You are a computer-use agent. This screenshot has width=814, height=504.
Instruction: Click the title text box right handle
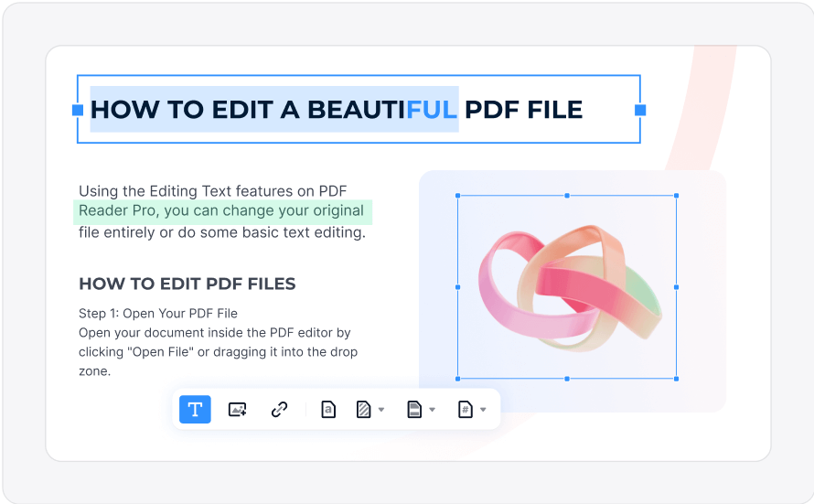[640, 110]
